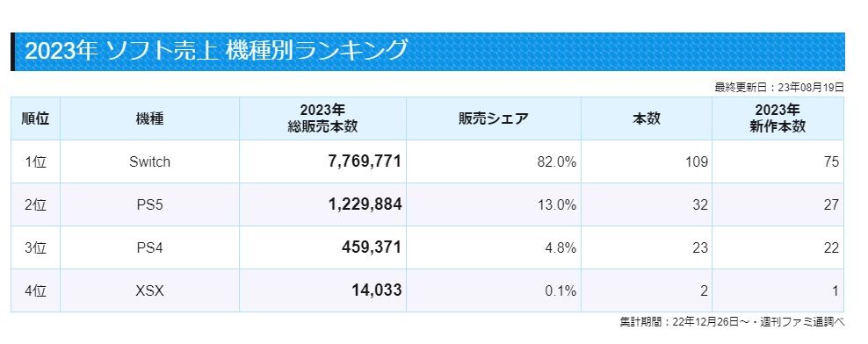Select the 13.0% share value
This screenshot has height=344, width=868.
[558, 205]
